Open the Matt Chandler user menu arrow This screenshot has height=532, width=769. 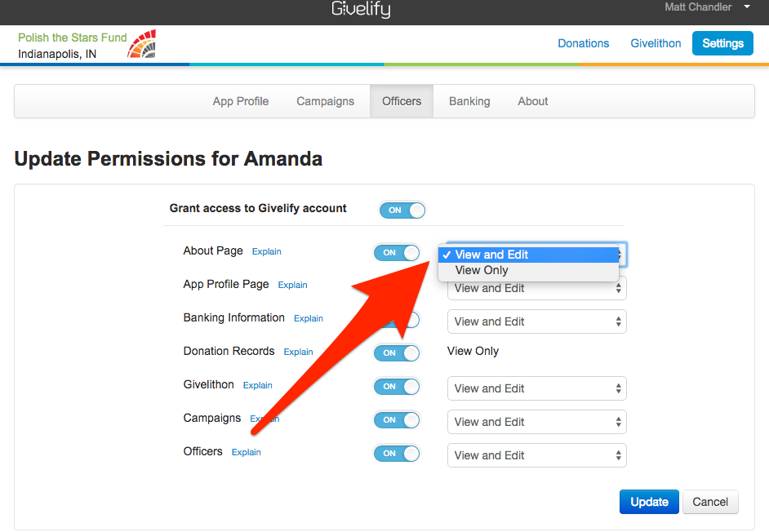pos(746,7)
